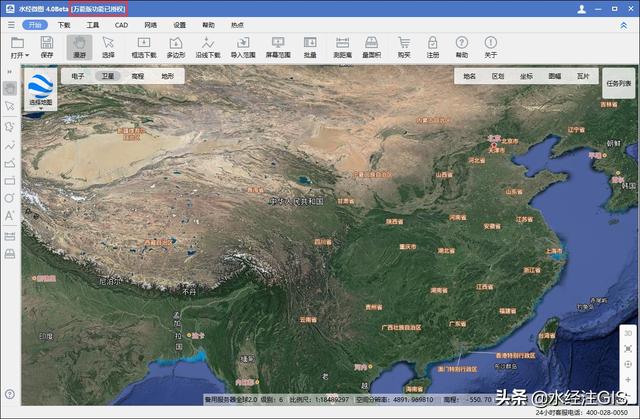Select the polygon draw tool in sidebar
This screenshot has width=640, height=419.
click(10, 126)
